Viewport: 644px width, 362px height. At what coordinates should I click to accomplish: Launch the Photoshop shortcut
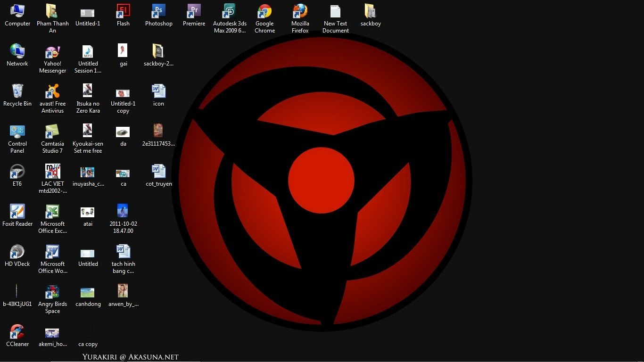158,15
